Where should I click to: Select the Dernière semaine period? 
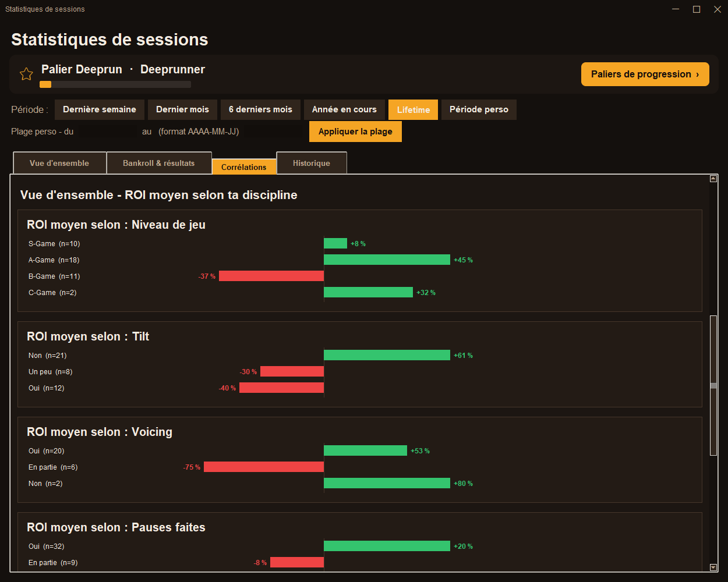click(100, 109)
